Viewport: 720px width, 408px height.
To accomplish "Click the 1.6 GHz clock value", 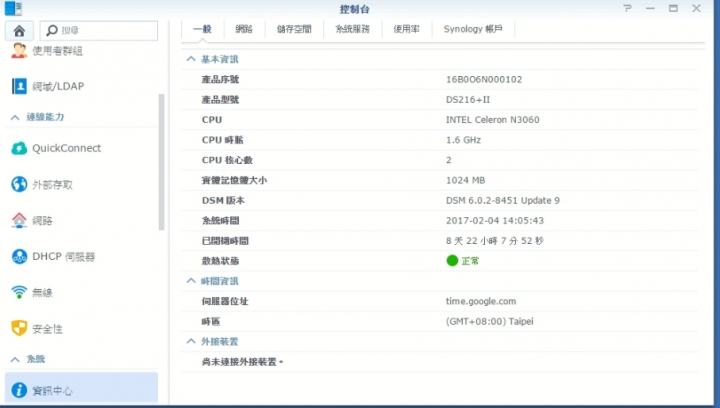I will [x=463, y=140].
